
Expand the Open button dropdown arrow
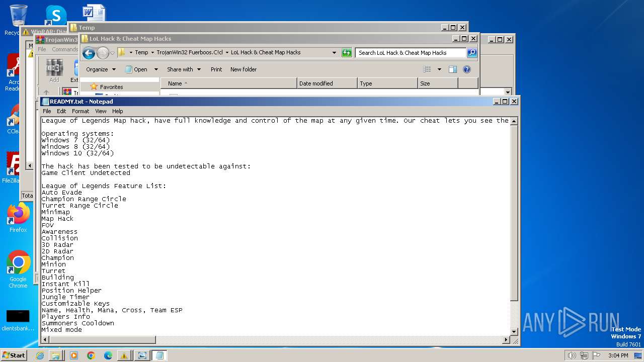[156, 69]
